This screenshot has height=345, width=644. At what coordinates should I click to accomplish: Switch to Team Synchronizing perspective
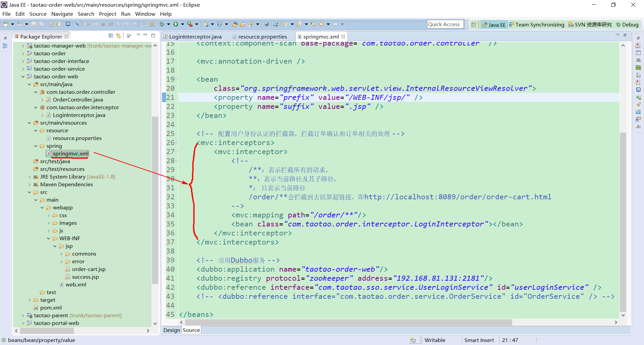pyautogui.click(x=537, y=24)
